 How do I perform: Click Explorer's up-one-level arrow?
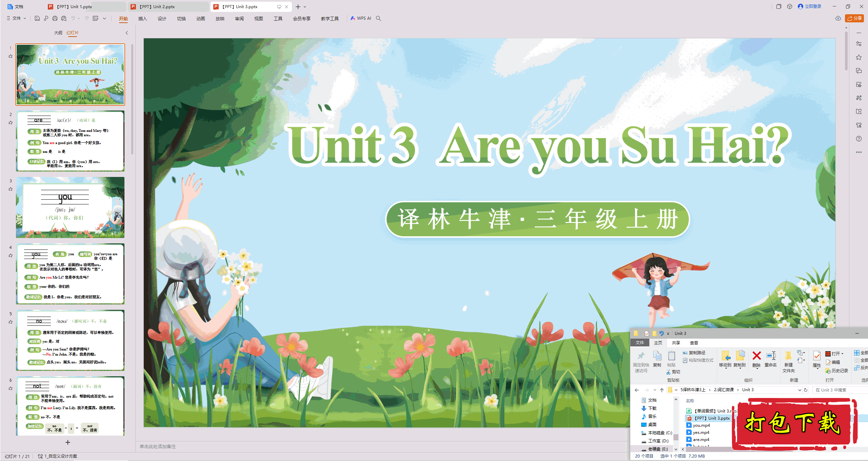coord(662,390)
